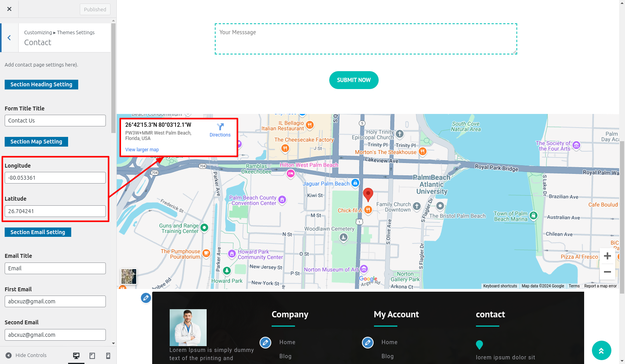
Task: Click Morton's The Steakhouse marker icon
Action: point(423,151)
